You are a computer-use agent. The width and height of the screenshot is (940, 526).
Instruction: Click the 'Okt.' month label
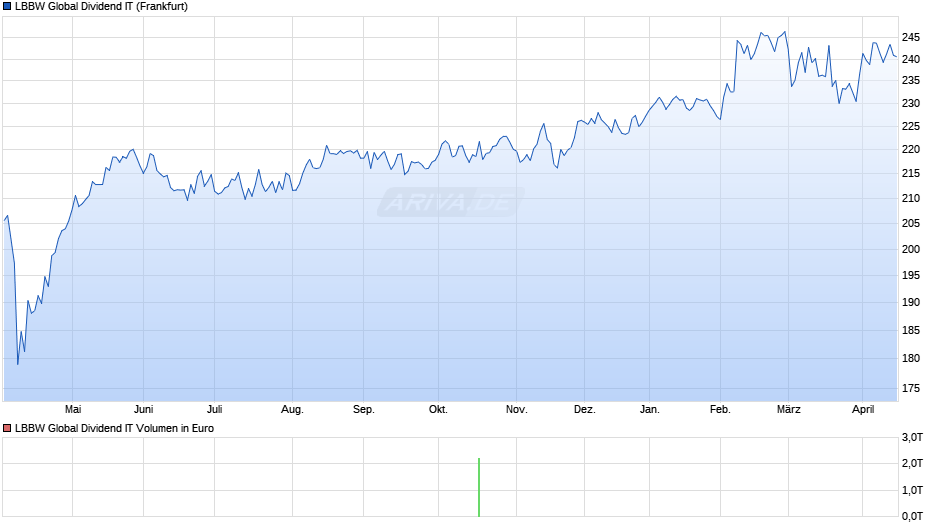(x=438, y=409)
